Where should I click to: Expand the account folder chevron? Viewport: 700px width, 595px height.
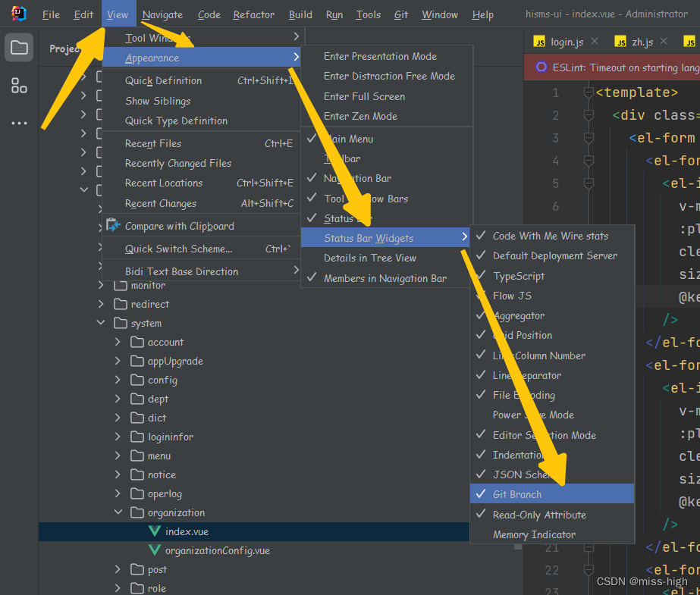(x=118, y=342)
